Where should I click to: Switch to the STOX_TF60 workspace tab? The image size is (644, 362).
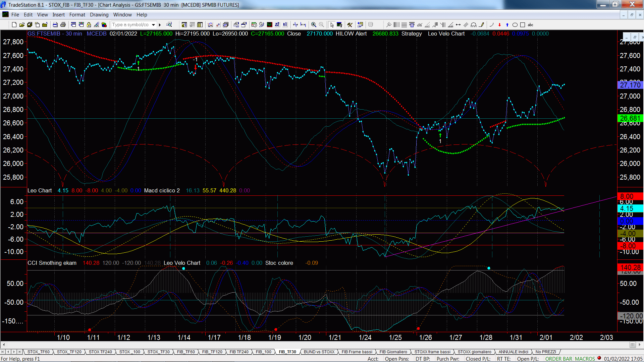[38, 352]
